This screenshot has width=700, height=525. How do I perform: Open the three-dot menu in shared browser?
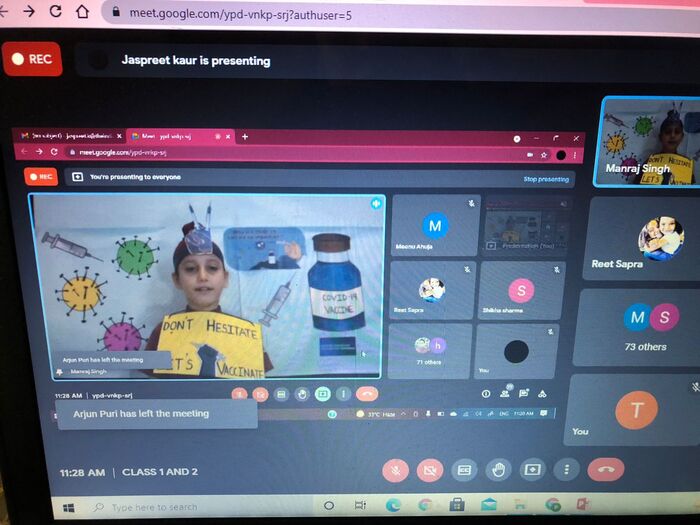tap(575, 155)
